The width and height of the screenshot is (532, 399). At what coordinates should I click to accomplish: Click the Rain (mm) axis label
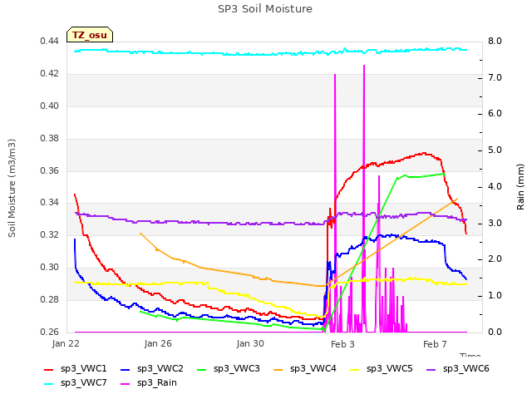point(520,187)
